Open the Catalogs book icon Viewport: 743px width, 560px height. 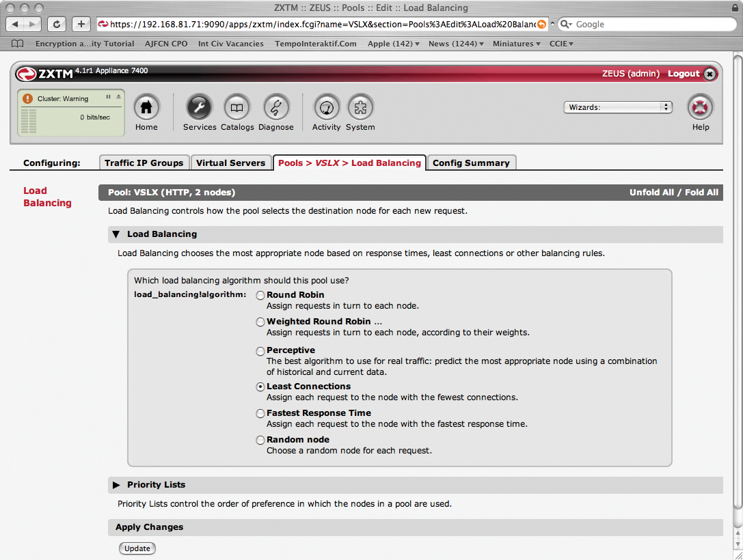(x=237, y=107)
